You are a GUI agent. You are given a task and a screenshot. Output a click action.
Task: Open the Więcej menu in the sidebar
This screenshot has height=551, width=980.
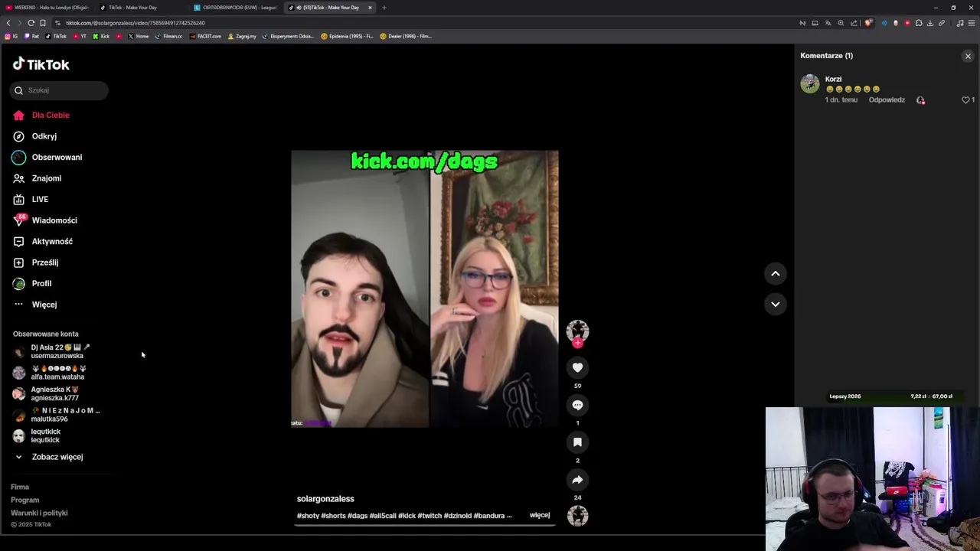click(x=35, y=305)
